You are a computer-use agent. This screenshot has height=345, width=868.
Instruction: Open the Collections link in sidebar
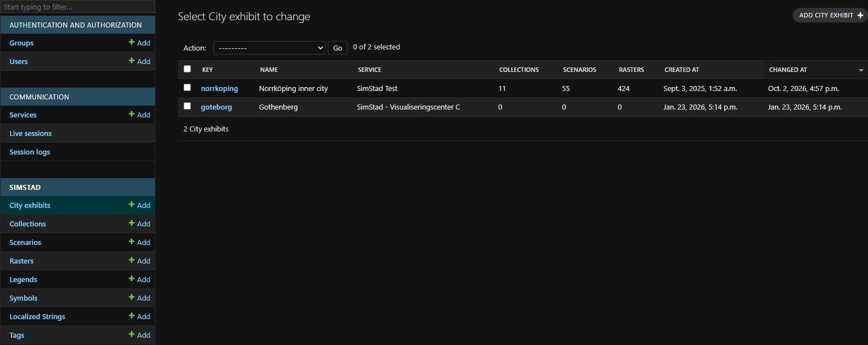(28, 224)
